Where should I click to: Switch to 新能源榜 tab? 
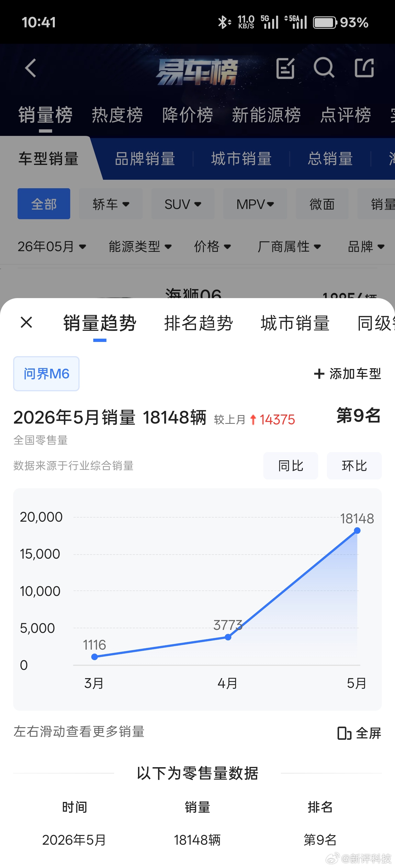click(266, 115)
